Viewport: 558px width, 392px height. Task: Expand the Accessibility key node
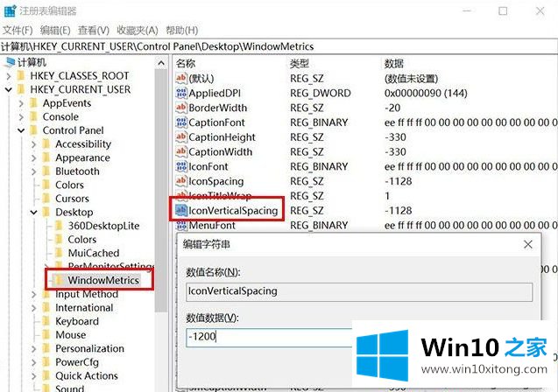[x=33, y=144]
